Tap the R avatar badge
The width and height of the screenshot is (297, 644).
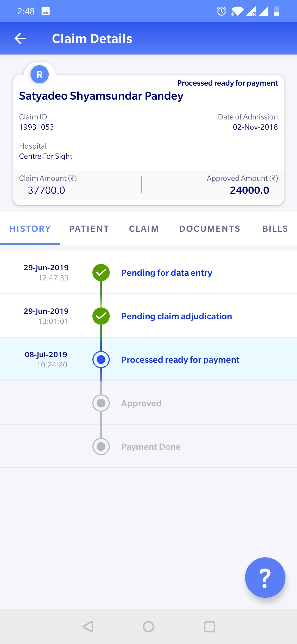(x=40, y=74)
